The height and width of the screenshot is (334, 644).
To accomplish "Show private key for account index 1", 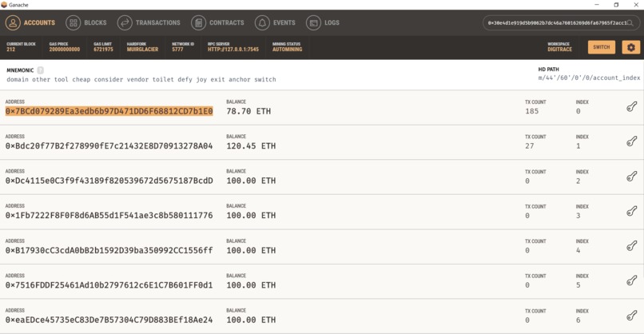I will point(632,141).
